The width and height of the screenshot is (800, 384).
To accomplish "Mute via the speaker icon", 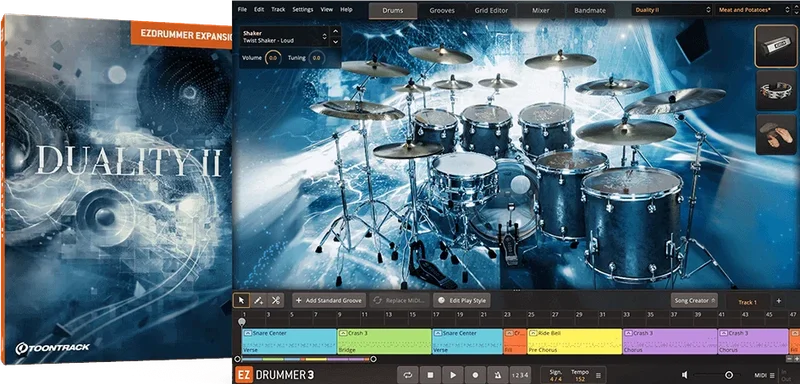I will (685, 375).
